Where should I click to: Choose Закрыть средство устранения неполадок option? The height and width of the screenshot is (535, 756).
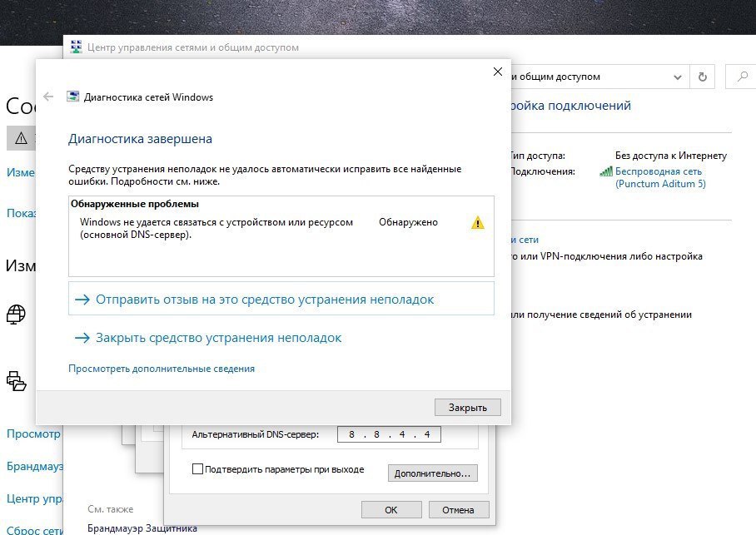point(208,337)
